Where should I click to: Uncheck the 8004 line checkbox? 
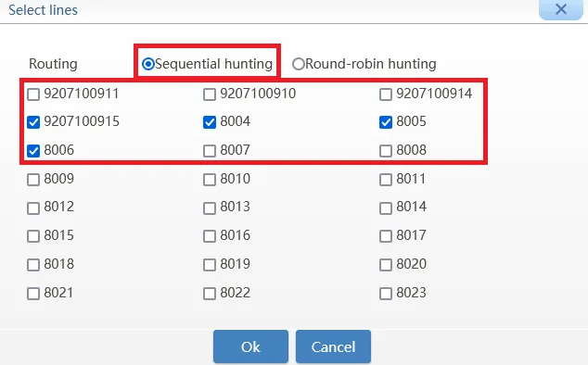[x=210, y=122]
